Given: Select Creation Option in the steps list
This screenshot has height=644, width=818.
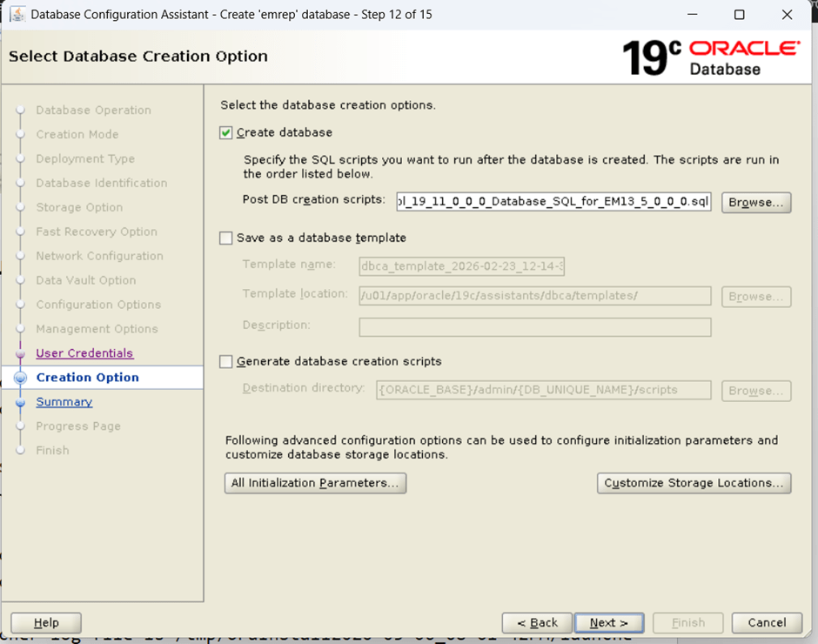Looking at the screenshot, I should (x=87, y=378).
